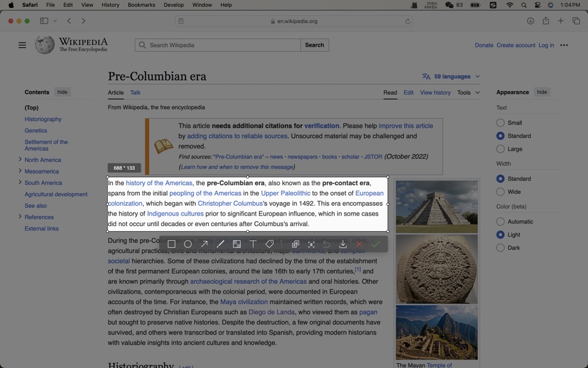588x368 pixels.
Task: Click the OCR text recognition icon
Action: [311, 244]
